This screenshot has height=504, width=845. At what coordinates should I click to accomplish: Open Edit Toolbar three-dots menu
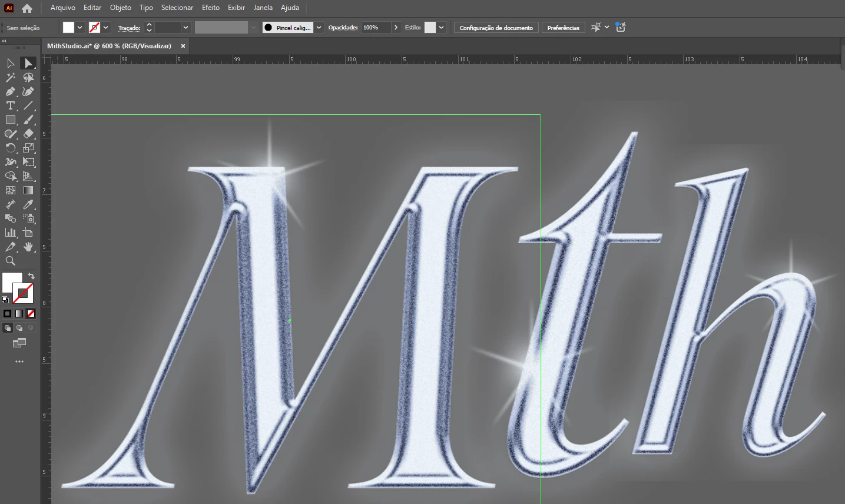coord(19,362)
